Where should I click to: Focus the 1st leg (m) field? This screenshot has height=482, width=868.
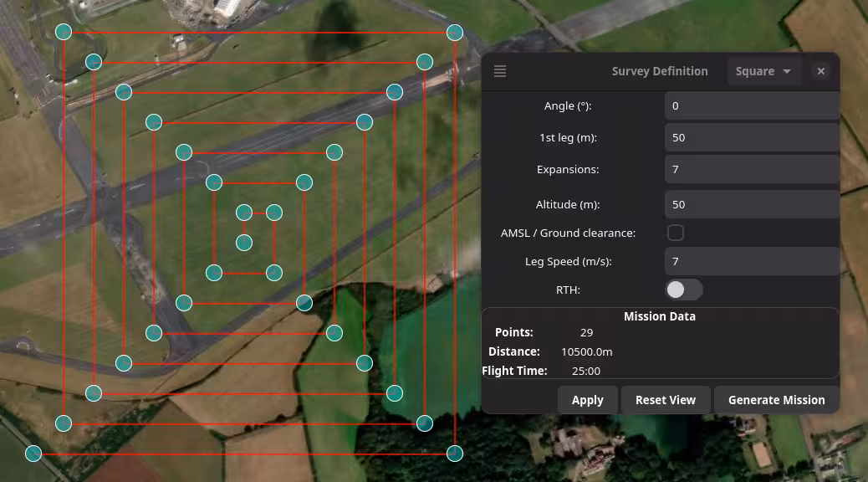[x=751, y=137]
